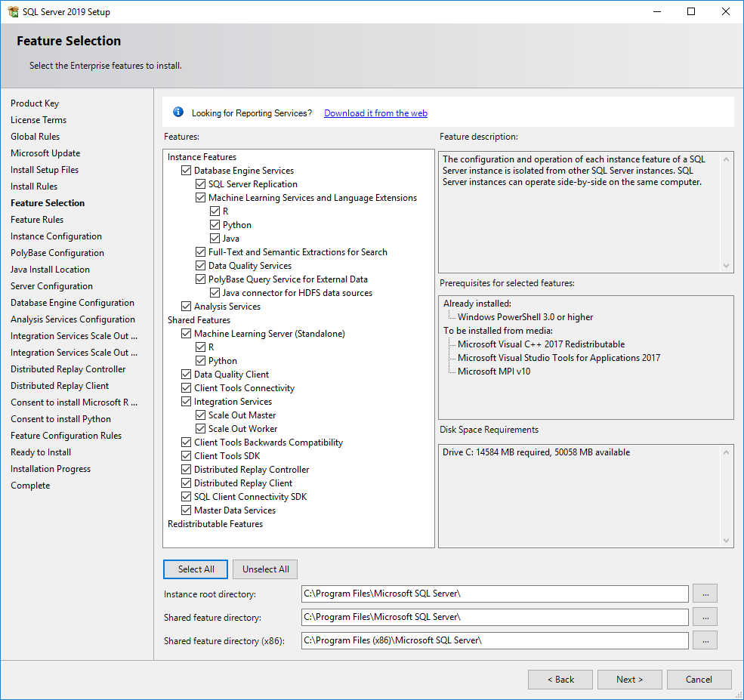The width and height of the screenshot is (744, 700).
Task: Uncheck R under Machine Learning Server Standalone
Action: coord(200,347)
